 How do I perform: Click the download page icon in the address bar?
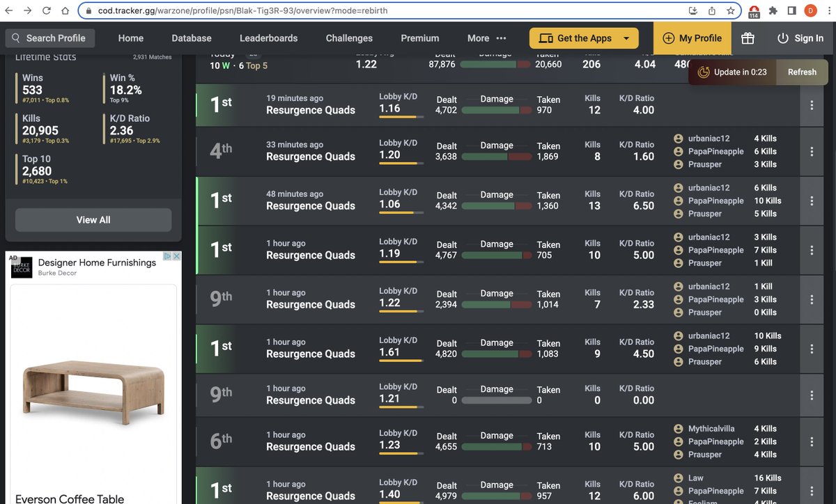coord(693,11)
